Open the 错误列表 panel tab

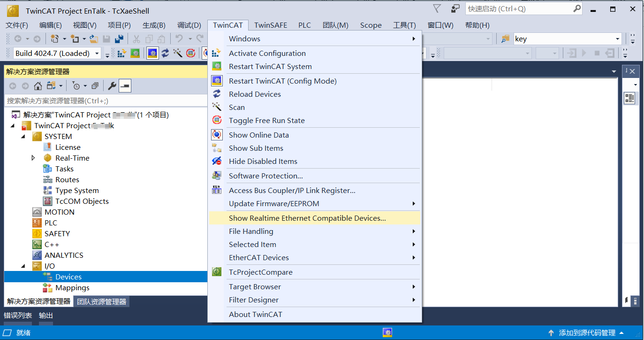coord(18,316)
